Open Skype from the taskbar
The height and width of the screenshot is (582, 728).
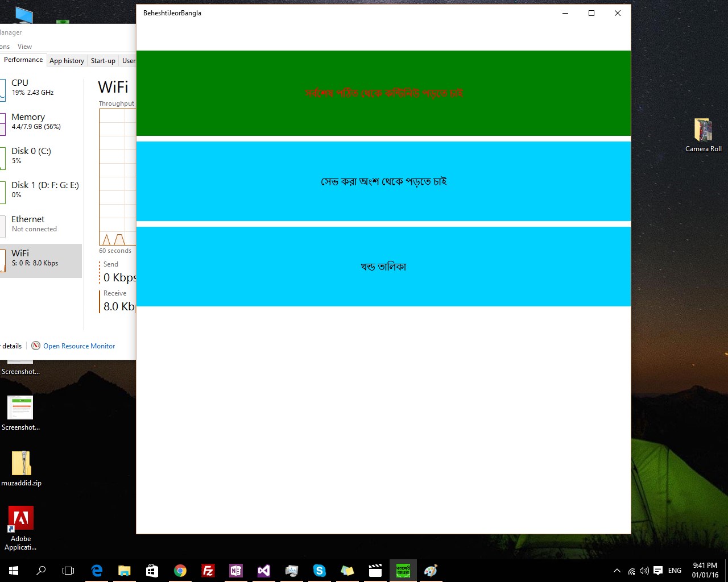pyautogui.click(x=320, y=571)
